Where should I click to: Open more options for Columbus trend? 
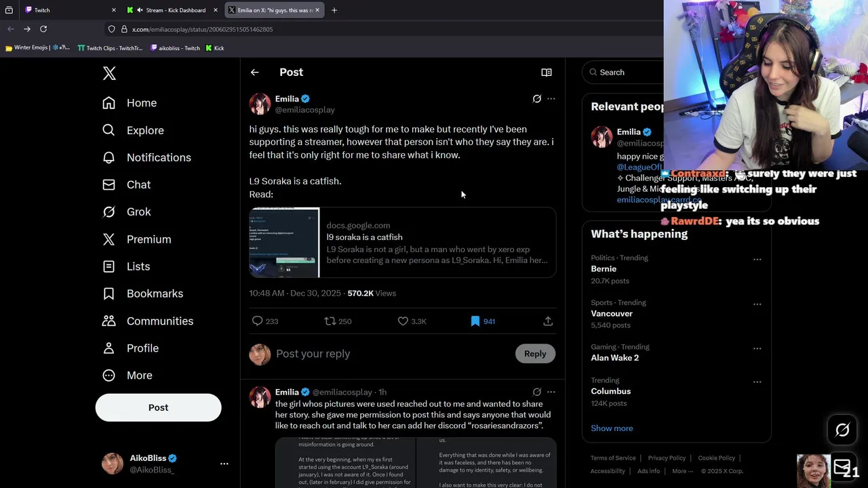[757, 382]
